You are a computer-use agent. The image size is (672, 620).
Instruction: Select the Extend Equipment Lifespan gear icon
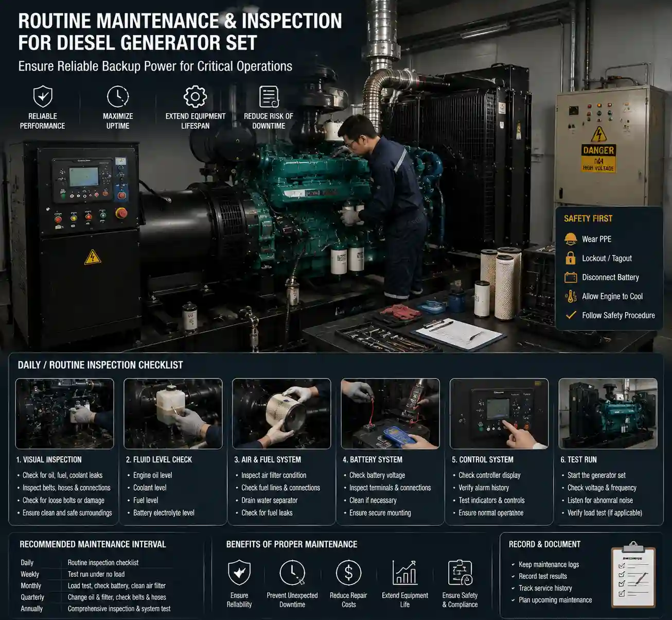pos(195,96)
